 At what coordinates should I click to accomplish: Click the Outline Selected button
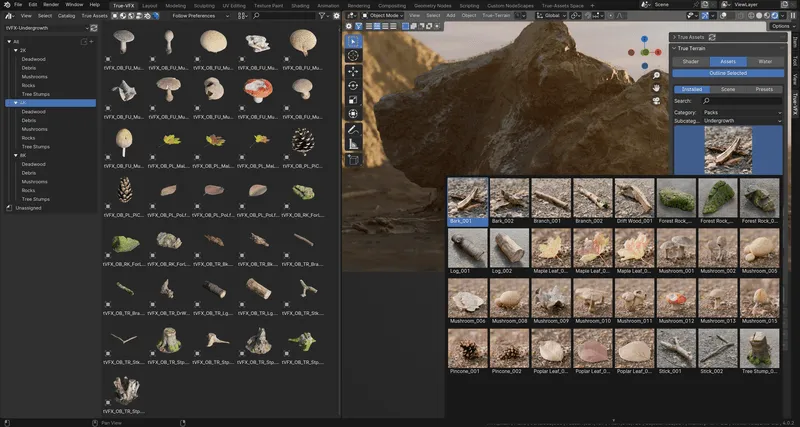[x=728, y=72]
